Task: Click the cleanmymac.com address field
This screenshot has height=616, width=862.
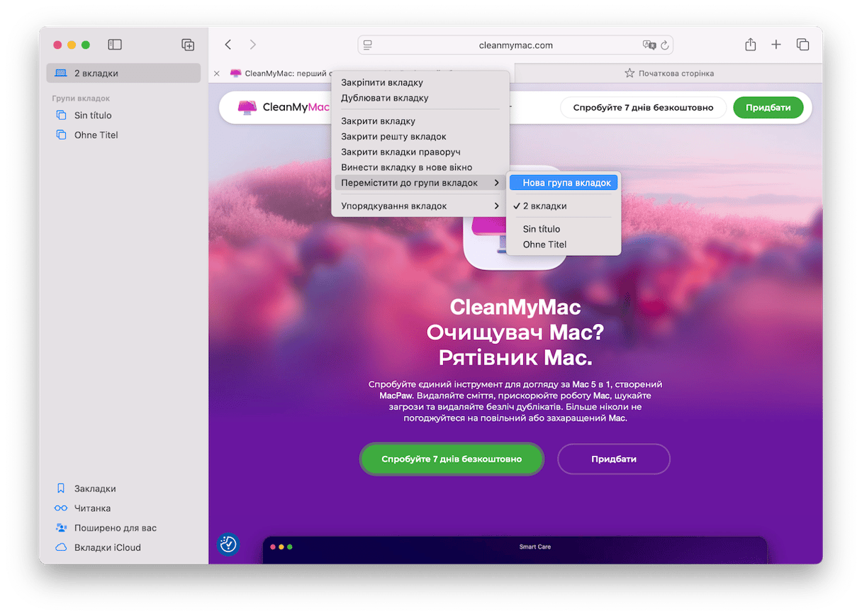Action: coord(515,45)
